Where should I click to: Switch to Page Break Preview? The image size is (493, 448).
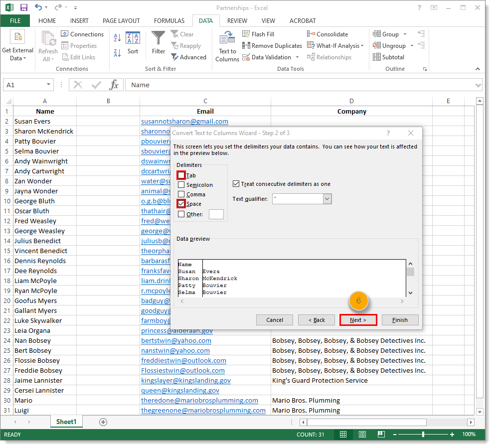point(381,435)
